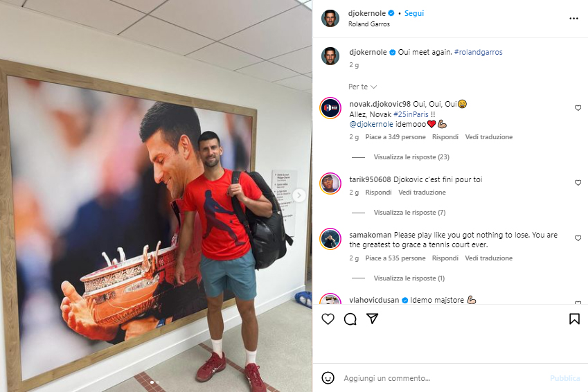The height and width of the screenshot is (392, 588).
Task: Expand 'Visualizza le risposte (1)' replies
Action: click(x=409, y=278)
